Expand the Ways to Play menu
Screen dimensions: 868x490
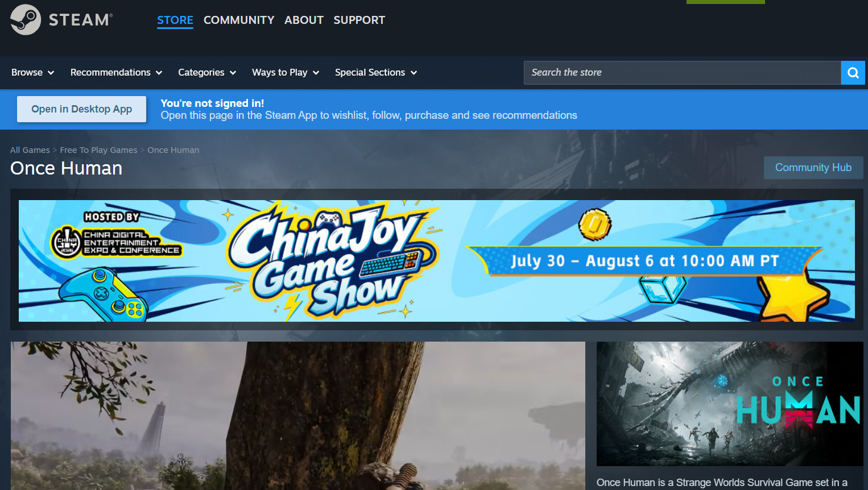[x=286, y=73]
